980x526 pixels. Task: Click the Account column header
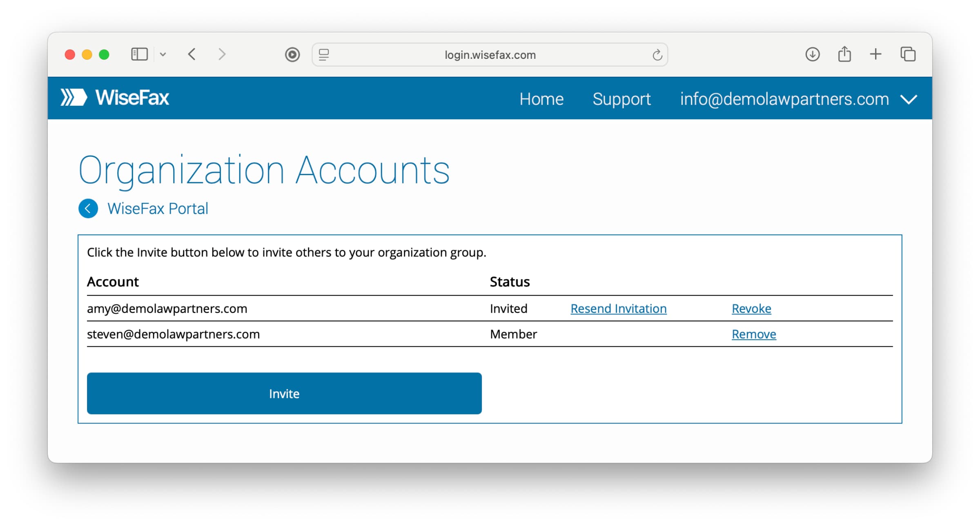click(x=113, y=282)
